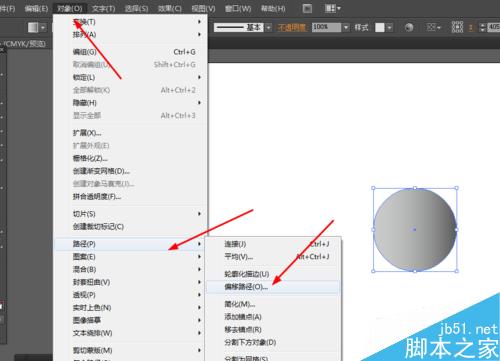Open the 基本 stroke profile dropdown
Screen dimensions: 500x361
click(269, 27)
